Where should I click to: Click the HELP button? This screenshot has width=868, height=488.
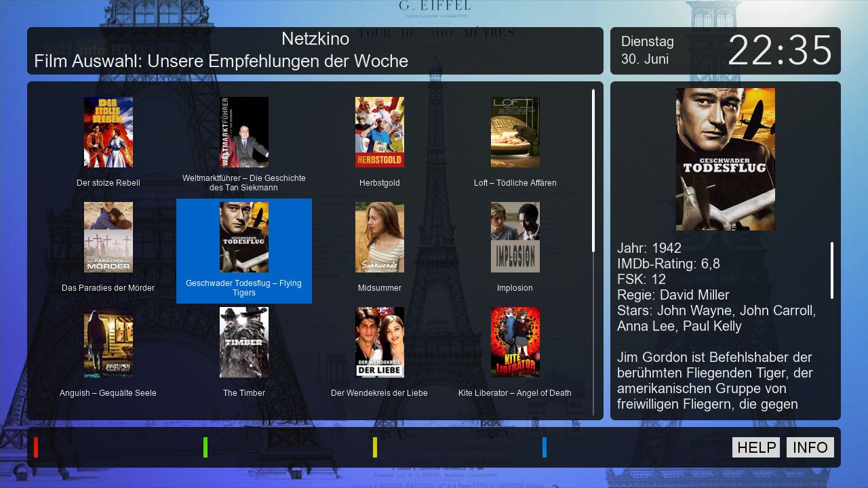pyautogui.click(x=756, y=447)
